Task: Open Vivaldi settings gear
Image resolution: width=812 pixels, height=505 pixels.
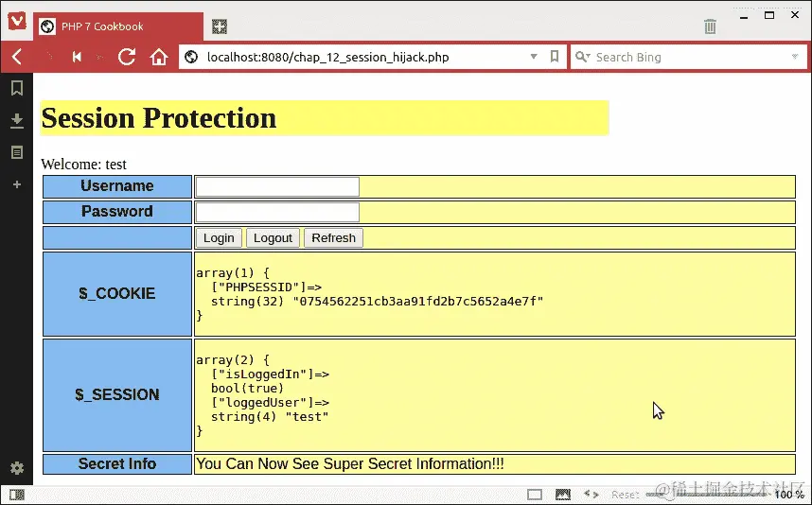Action: click(17, 468)
